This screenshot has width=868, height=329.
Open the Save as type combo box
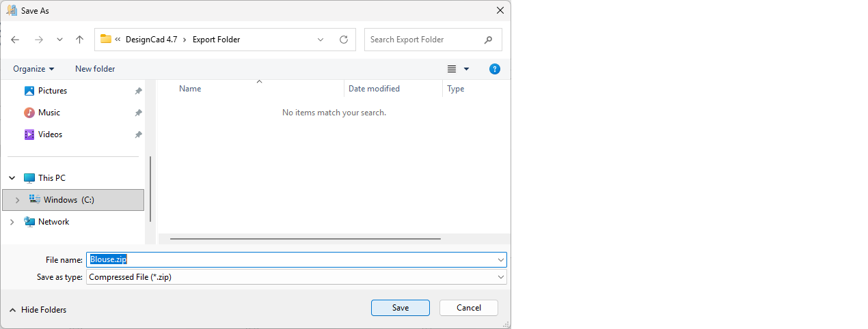296,277
